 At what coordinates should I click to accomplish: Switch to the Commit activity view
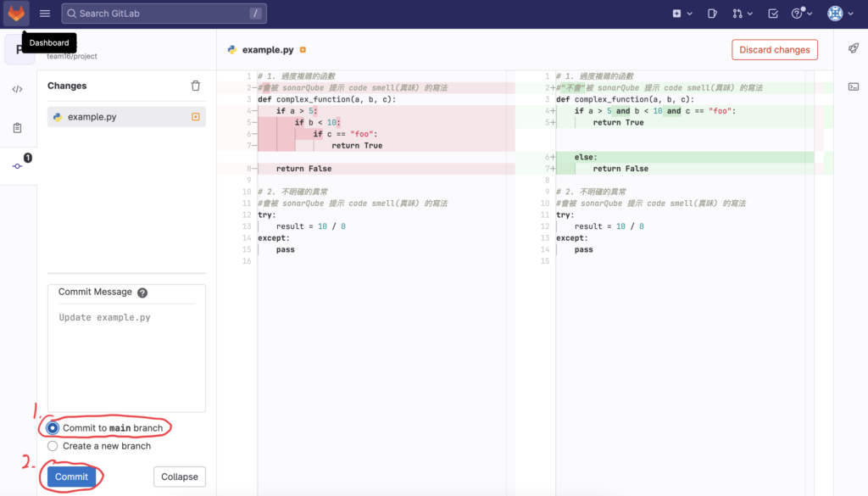coord(18,166)
